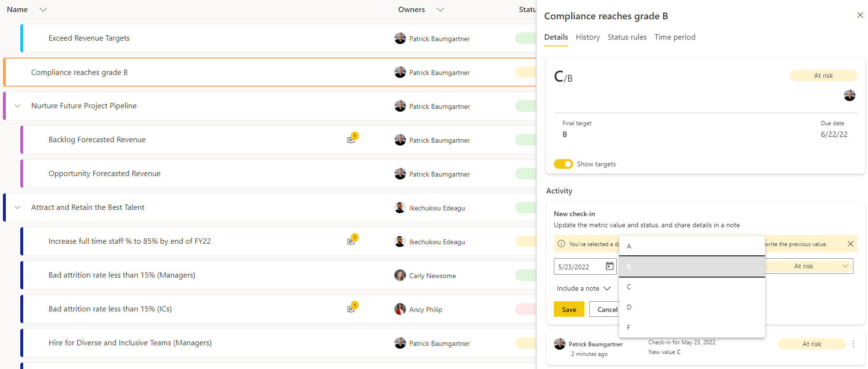Close the Compliance reaches grade B panel
The height and width of the screenshot is (369, 868).
[x=860, y=15]
